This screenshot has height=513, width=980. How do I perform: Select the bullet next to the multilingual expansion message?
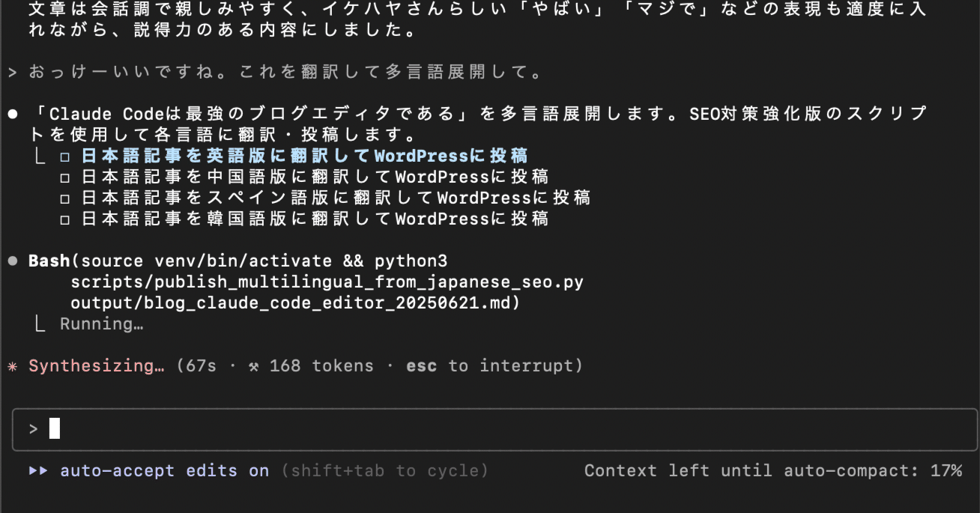[12, 112]
